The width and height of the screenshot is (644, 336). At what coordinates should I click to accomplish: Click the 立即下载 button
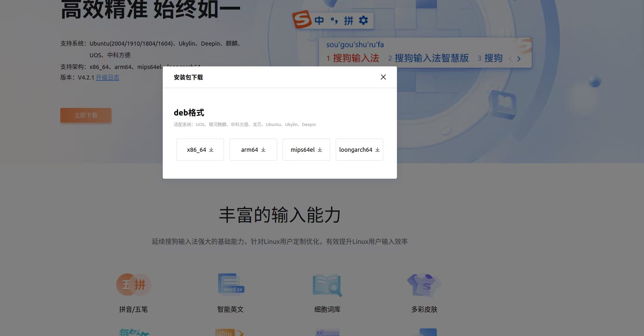click(x=86, y=115)
